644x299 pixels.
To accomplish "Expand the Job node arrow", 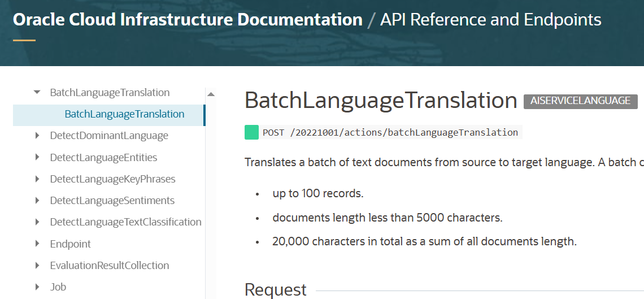I will click(37, 287).
